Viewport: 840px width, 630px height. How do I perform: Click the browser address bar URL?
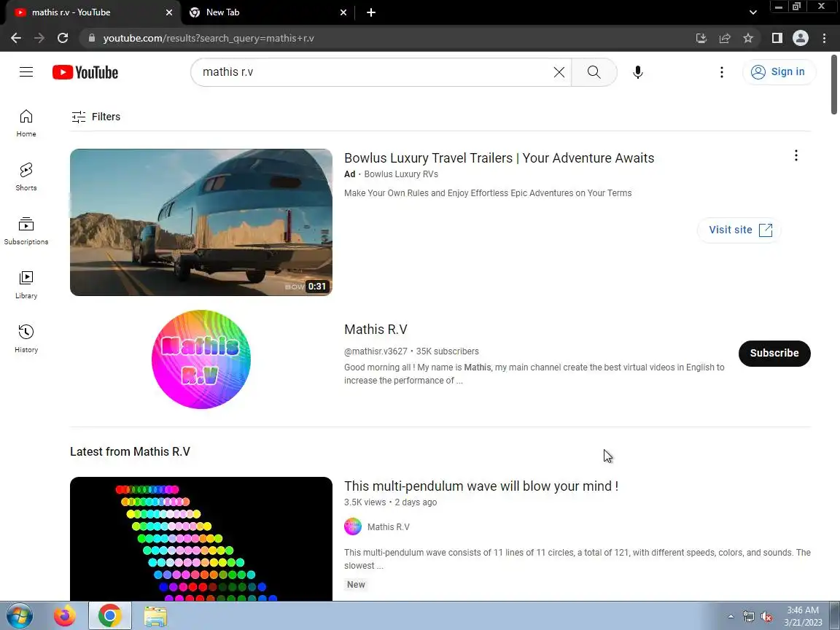tap(209, 38)
